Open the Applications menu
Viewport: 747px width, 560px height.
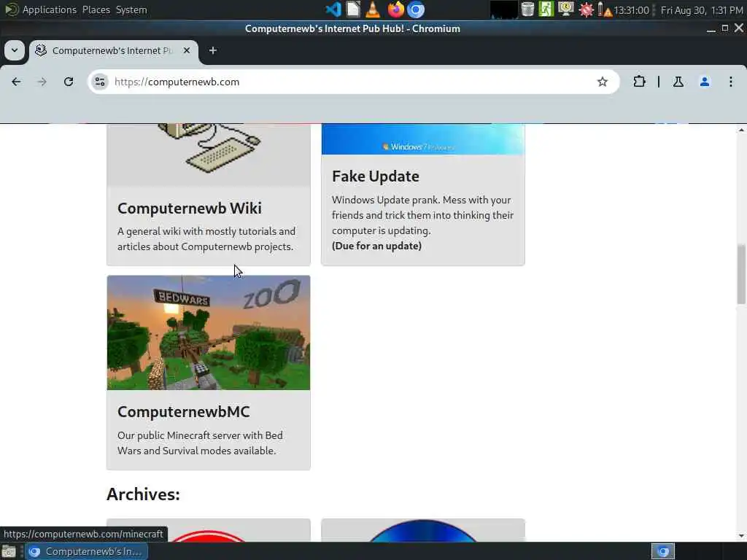point(49,9)
